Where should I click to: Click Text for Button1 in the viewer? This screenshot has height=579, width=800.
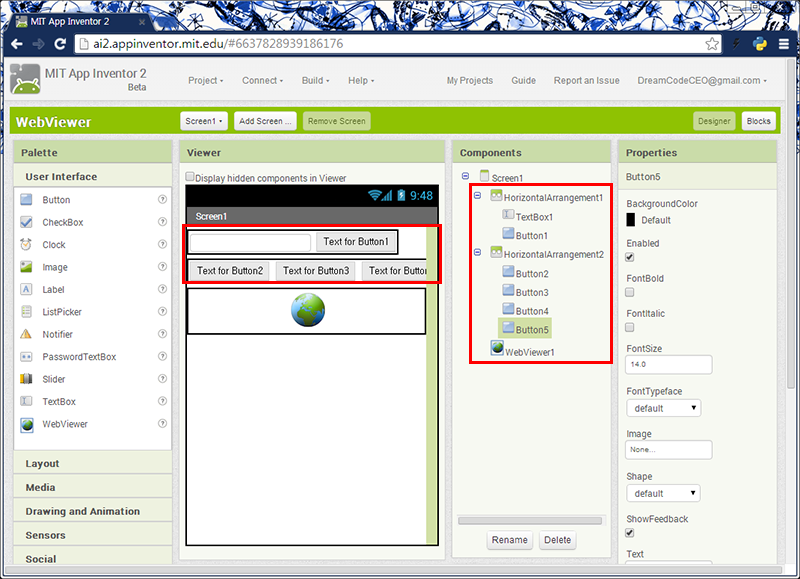coord(356,242)
